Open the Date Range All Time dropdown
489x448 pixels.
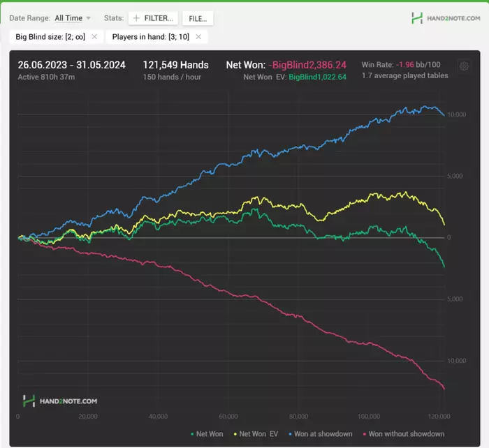tap(68, 18)
